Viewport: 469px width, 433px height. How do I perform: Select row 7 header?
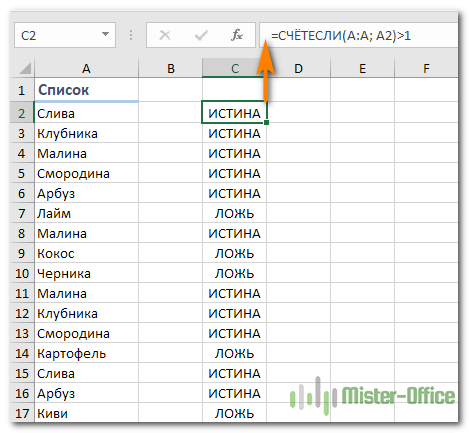(22, 213)
